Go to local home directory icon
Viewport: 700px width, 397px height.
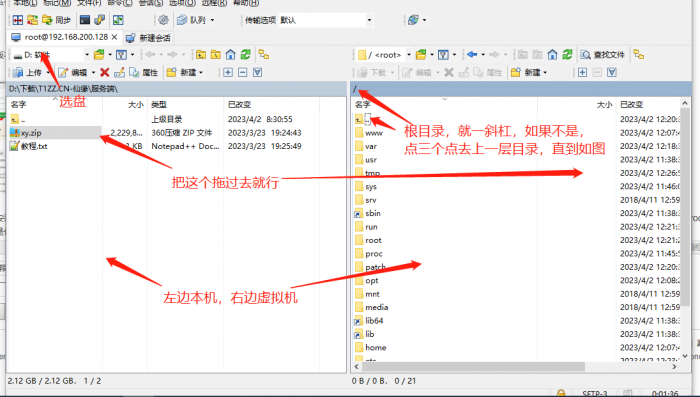pyautogui.click(x=230, y=55)
